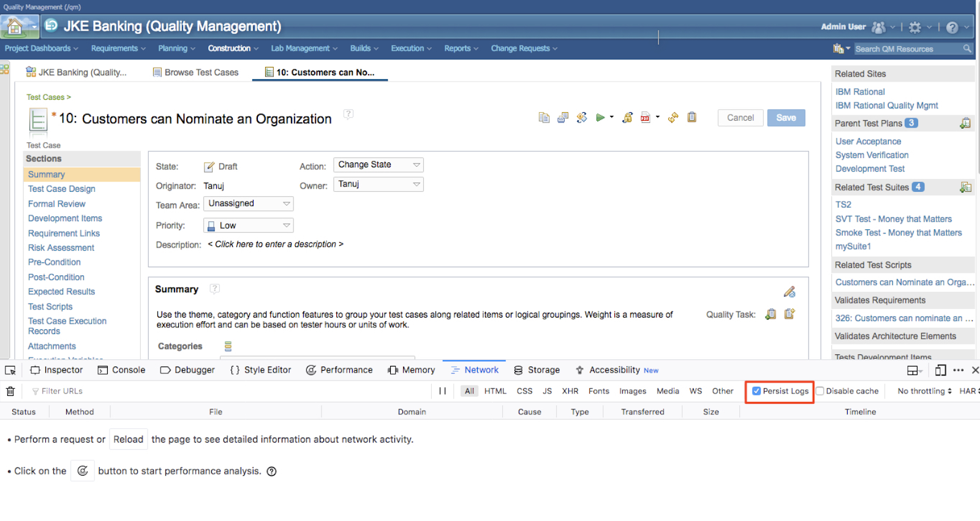Expand the run test case arrow dropdown
The height and width of the screenshot is (521, 980).
click(x=612, y=117)
